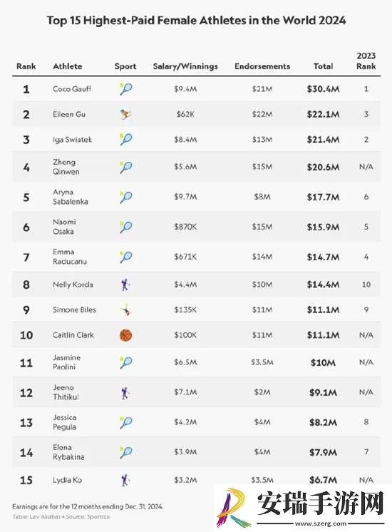
Task: Click the watermark logo at bottom right
Action: coord(234,507)
